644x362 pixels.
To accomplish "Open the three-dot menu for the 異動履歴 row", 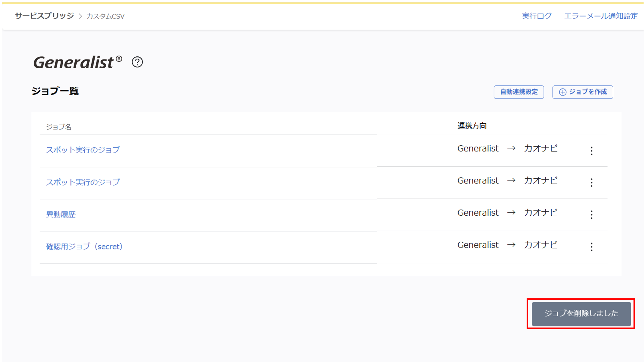I will tap(591, 215).
